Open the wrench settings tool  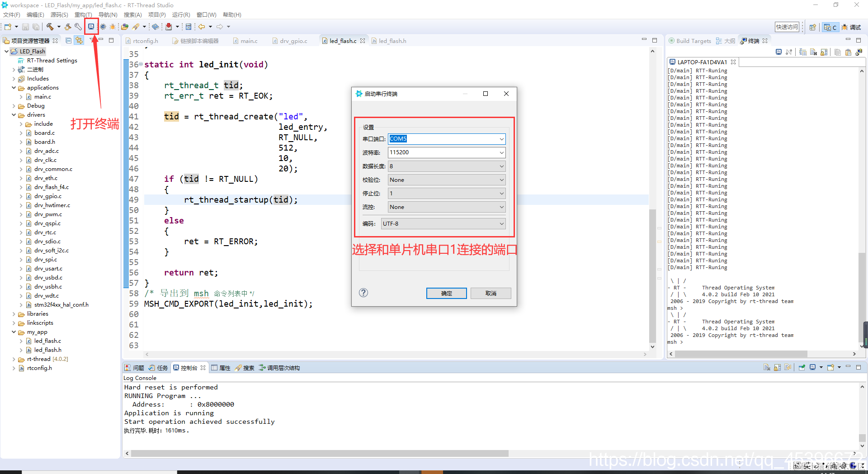78,27
